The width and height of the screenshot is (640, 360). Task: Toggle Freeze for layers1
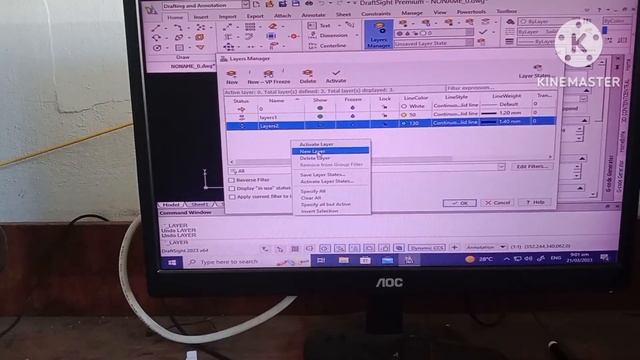point(353,116)
